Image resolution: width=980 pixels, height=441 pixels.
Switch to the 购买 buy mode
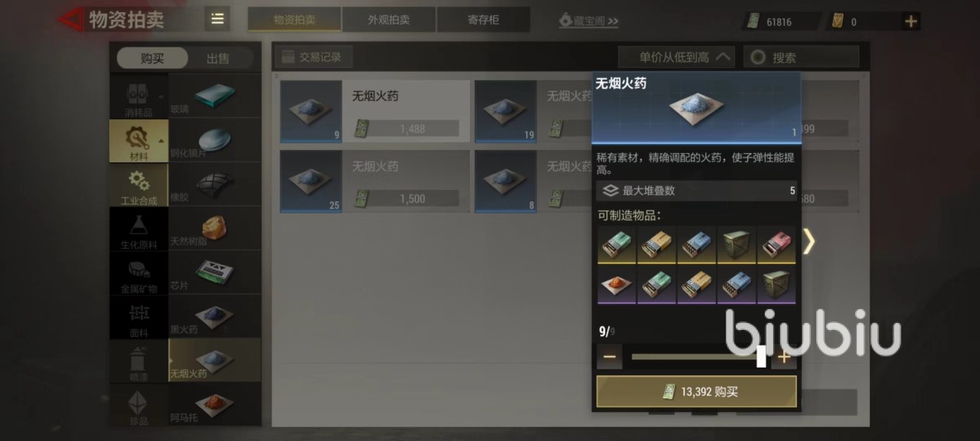tap(152, 58)
